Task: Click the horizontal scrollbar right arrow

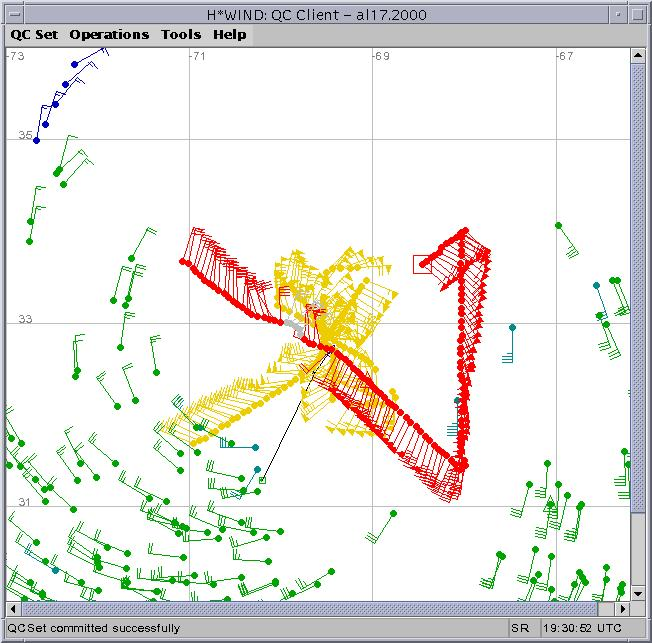Action: point(624,608)
